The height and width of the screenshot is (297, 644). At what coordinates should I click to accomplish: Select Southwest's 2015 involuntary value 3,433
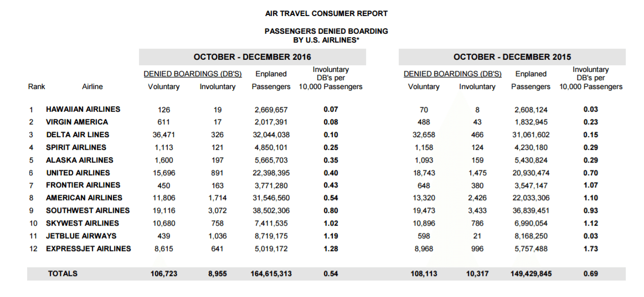(477, 211)
